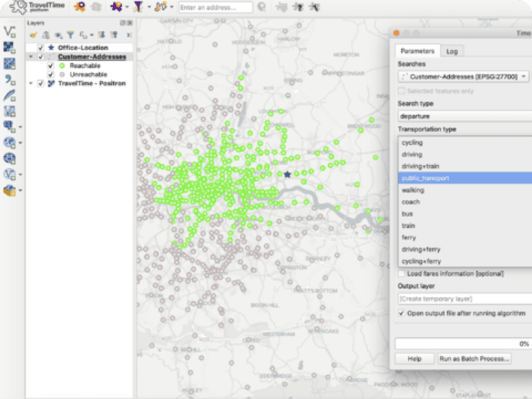Screen dimensions: 532x399
Task: Select the Add Delimited Text Layer icon
Action: (10, 80)
